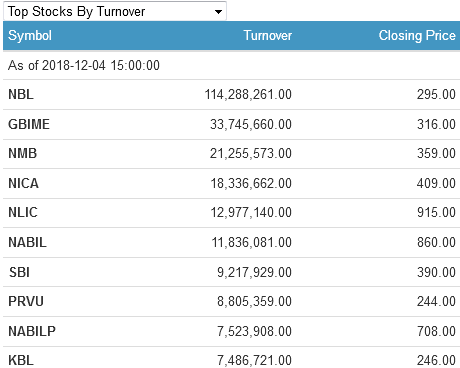Click the Turnover column header

click(x=268, y=35)
